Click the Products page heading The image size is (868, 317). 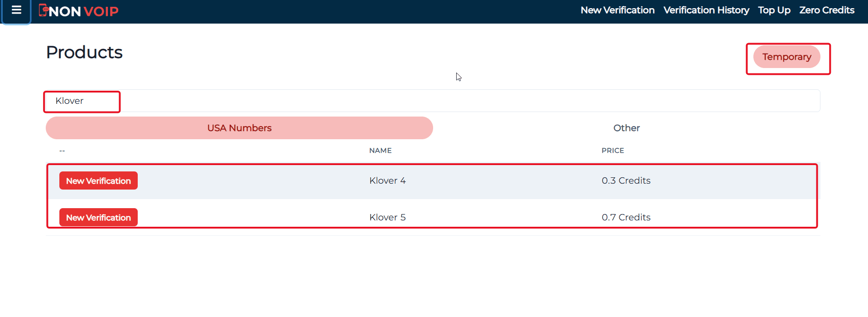click(84, 53)
